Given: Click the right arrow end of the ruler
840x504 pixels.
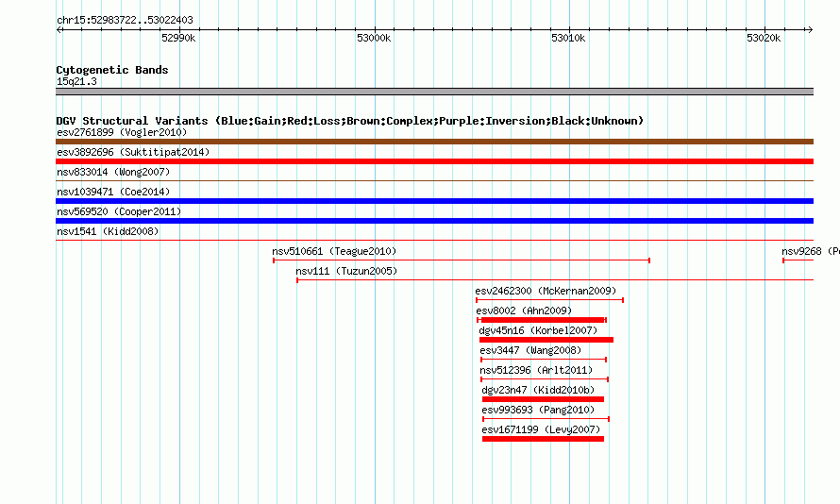Looking at the screenshot, I should 810,29.
